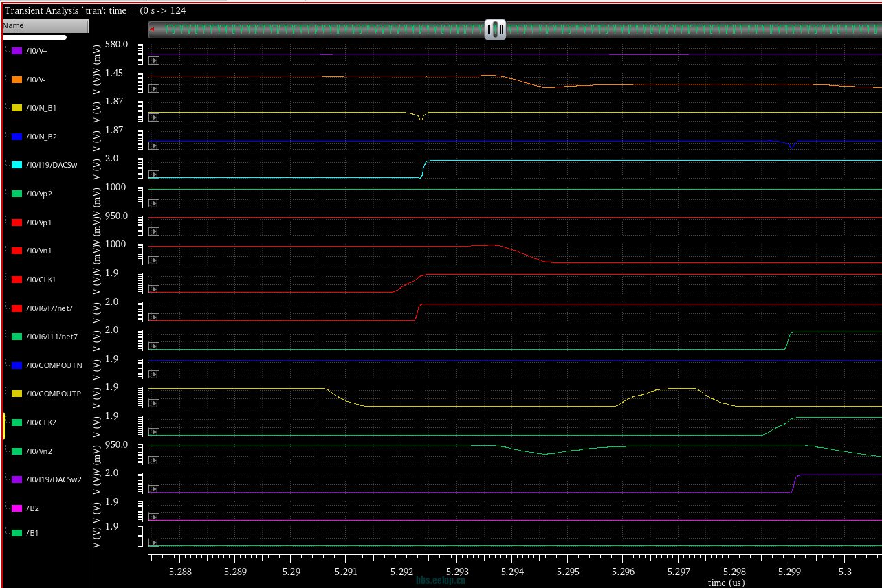Expand the /B1 strip arrow button
This screenshot has width=882, height=588.
pos(154,542)
